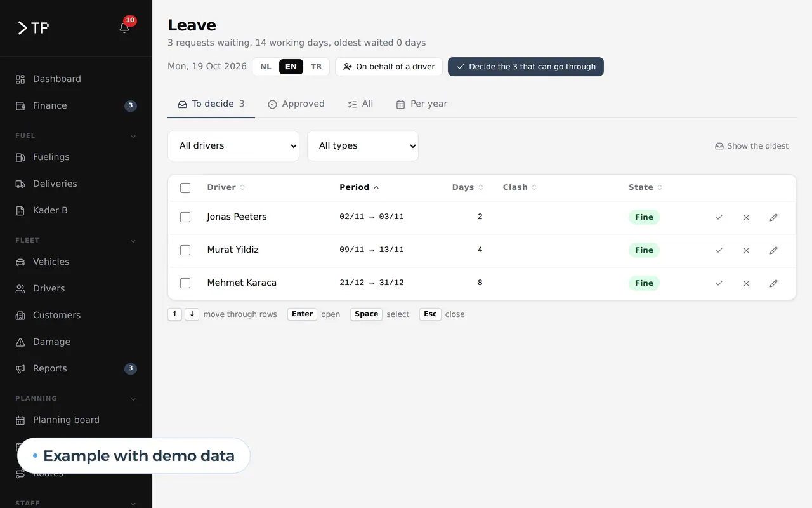Open Reports in the sidebar
This screenshot has width=812, height=508.
pos(76,368)
